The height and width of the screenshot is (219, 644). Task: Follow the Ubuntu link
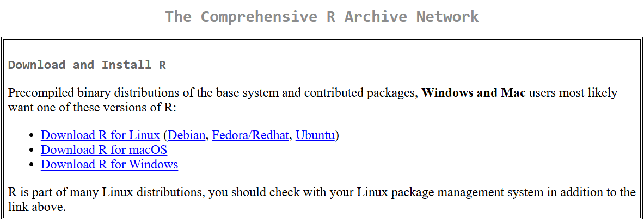pos(315,135)
